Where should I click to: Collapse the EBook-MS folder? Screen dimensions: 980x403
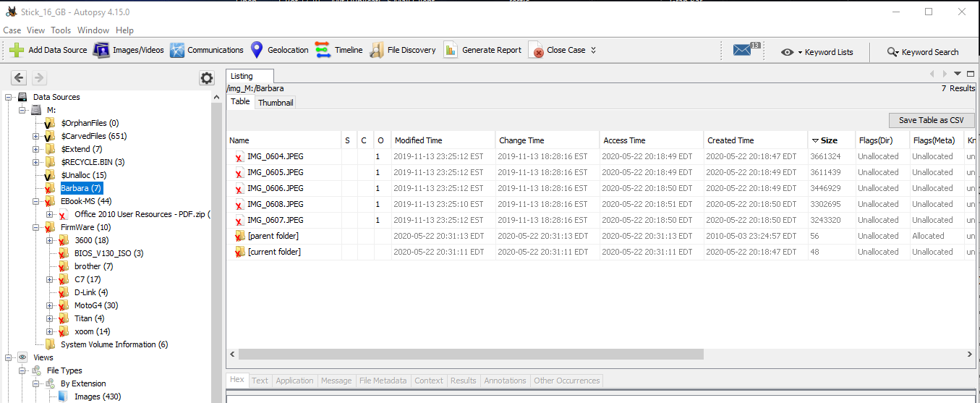pyautogui.click(x=36, y=201)
